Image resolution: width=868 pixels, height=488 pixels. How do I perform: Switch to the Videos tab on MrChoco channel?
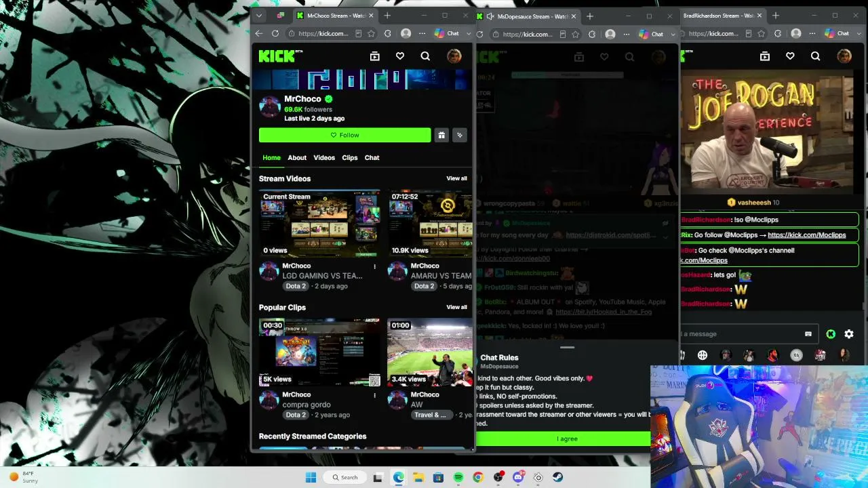324,158
